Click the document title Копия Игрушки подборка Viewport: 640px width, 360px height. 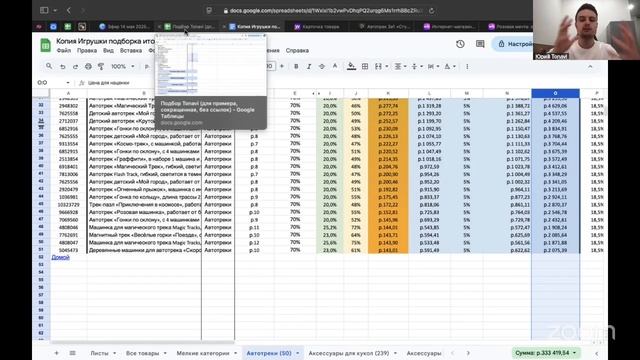105,41
